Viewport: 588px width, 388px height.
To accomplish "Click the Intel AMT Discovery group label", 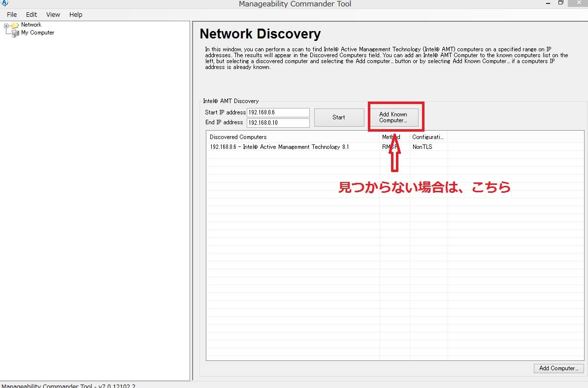I will (x=230, y=101).
